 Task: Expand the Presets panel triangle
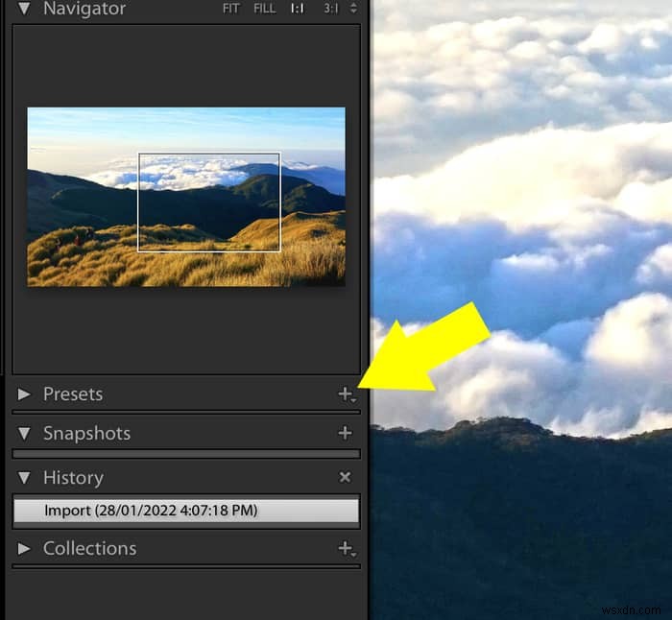click(x=24, y=394)
